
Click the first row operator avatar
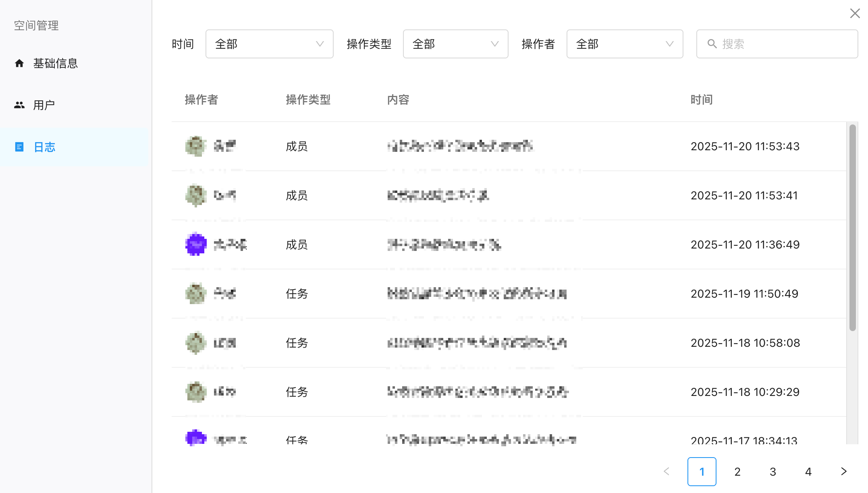(196, 146)
